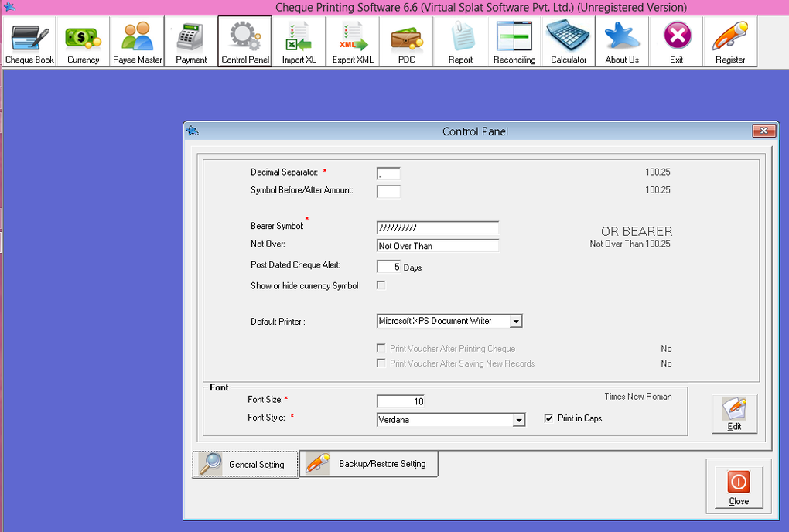Open the Currency module
The width and height of the screenshot is (789, 532).
[x=83, y=41]
